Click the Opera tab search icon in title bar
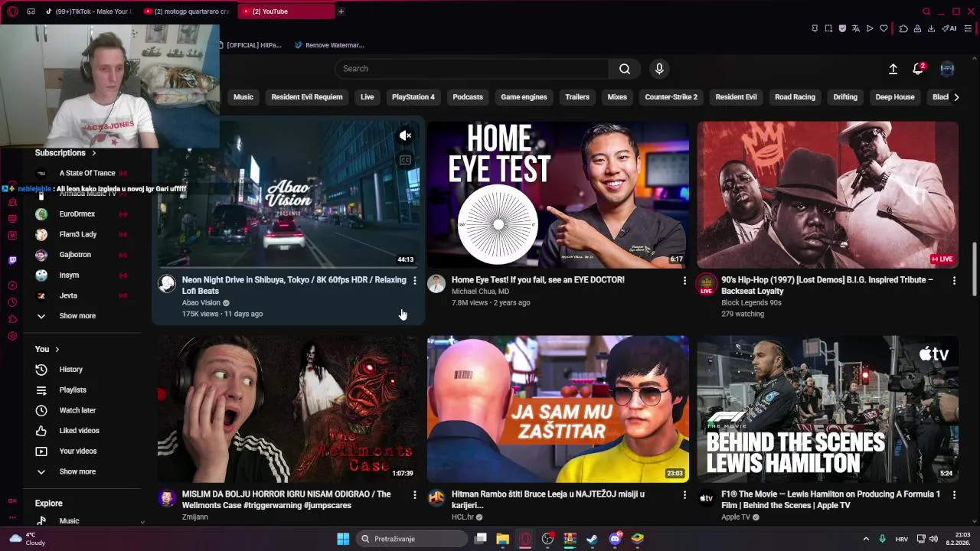 click(x=926, y=11)
